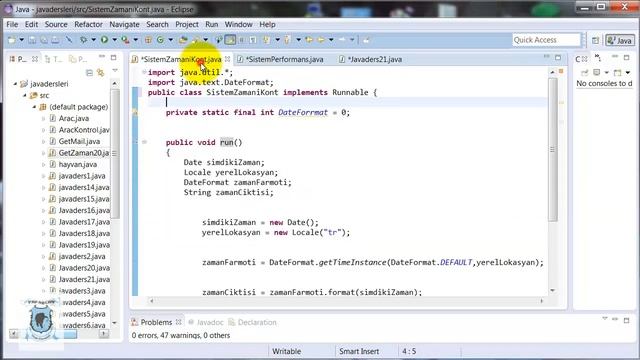Minimize the Problems panel
This screenshot has height=360, width=640.
click(x=615, y=320)
